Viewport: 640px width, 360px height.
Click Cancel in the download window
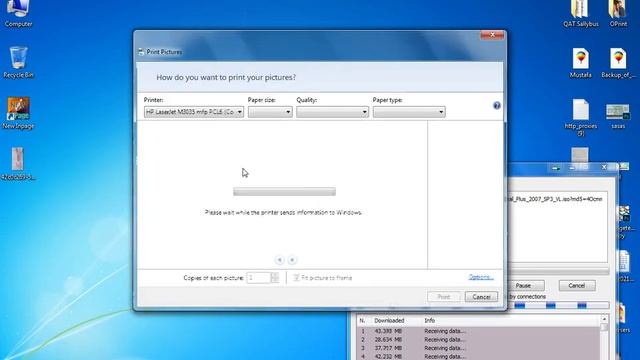tap(576, 285)
